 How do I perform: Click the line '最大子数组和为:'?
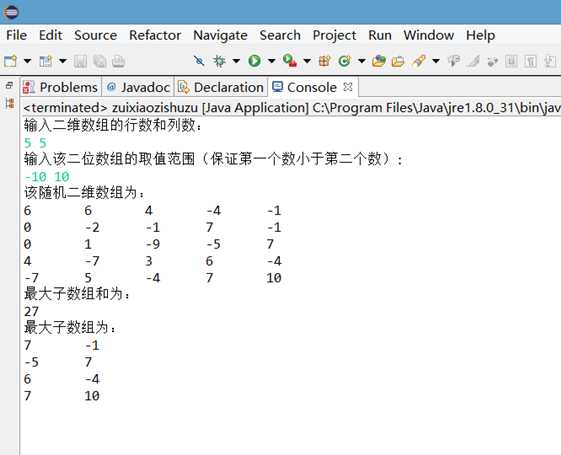[77, 294]
